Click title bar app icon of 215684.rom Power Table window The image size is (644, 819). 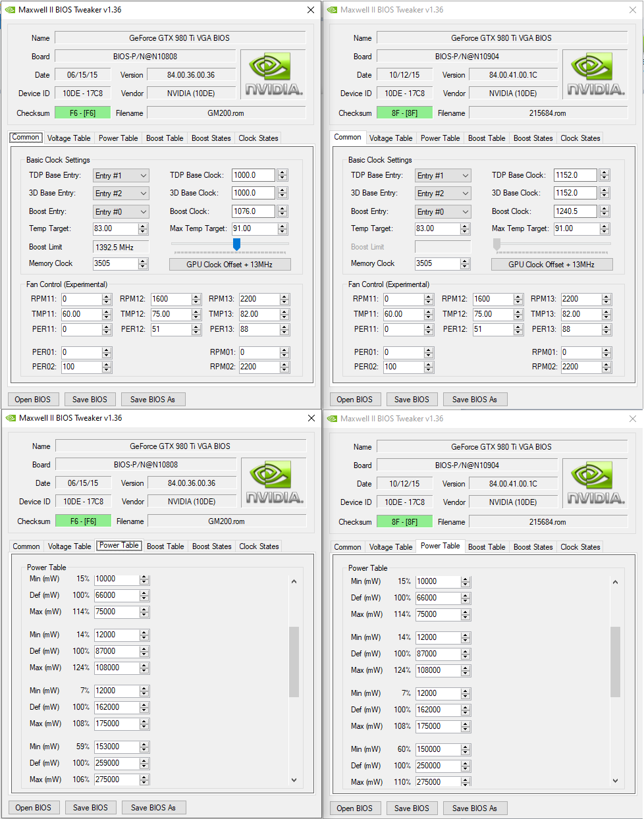point(332,419)
